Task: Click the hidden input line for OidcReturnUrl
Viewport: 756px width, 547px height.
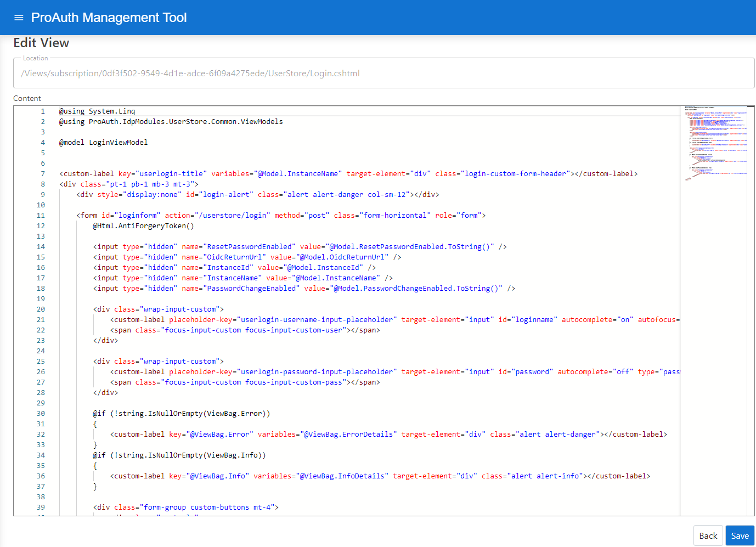Action: [230, 257]
